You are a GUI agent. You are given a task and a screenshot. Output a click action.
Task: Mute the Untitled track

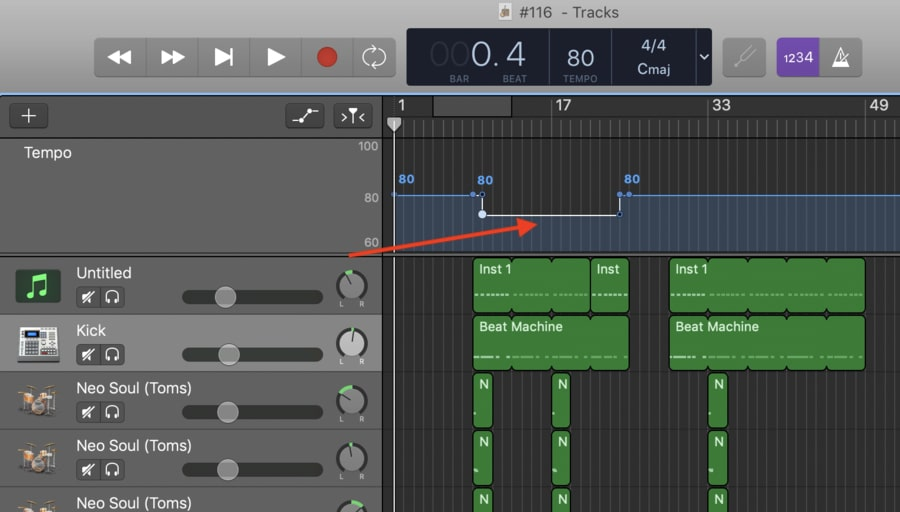point(88,297)
